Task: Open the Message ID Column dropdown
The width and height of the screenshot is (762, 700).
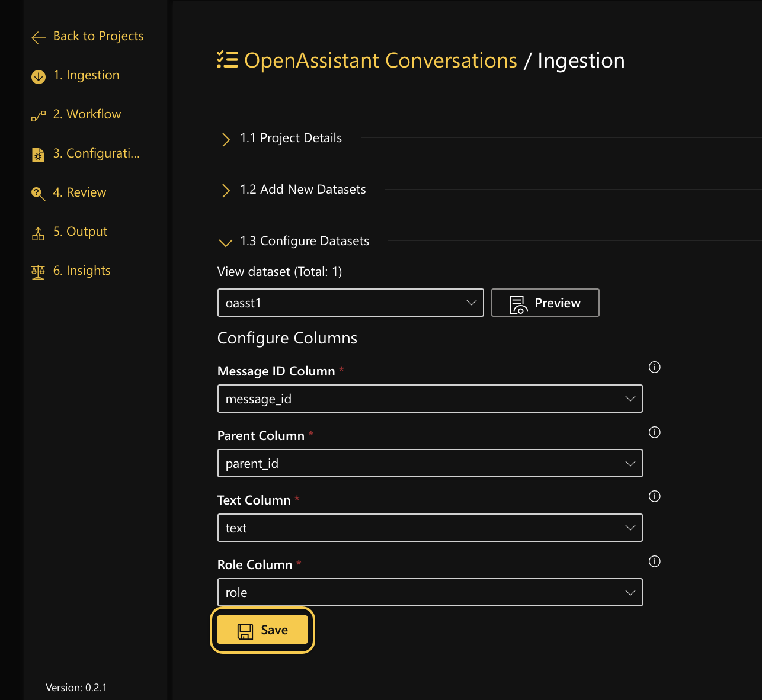Action: point(430,399)
